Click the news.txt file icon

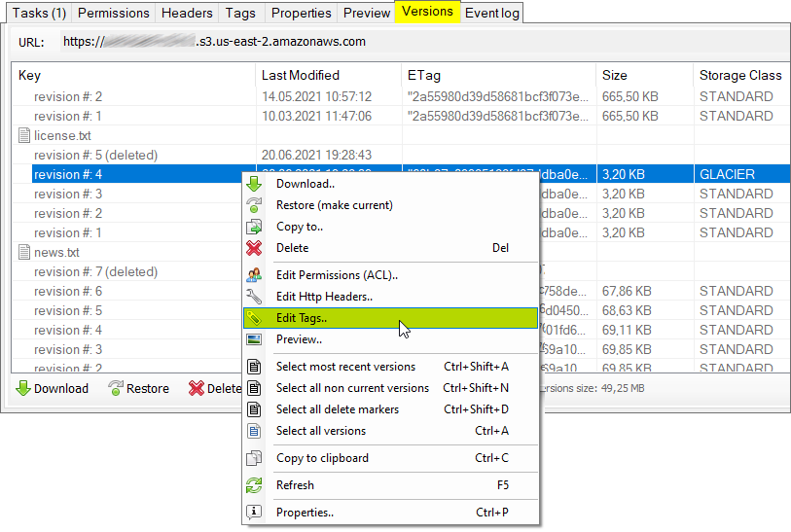(x=23, y=252)
